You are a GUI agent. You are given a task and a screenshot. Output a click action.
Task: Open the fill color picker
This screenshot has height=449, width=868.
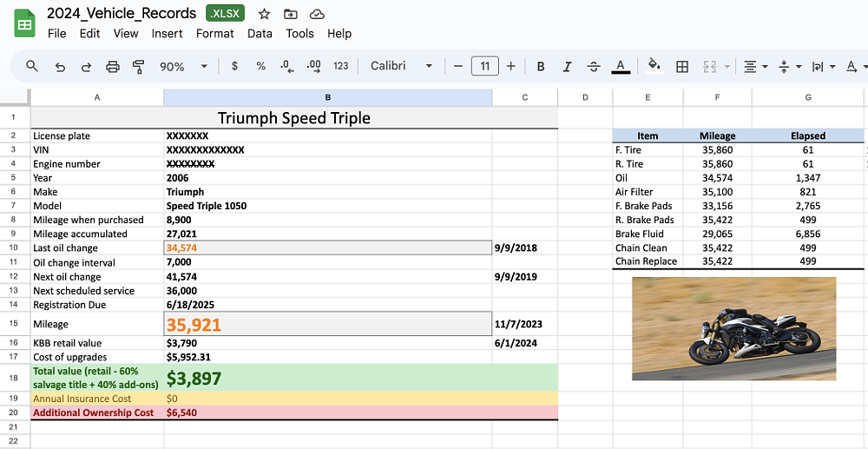pos(654,66)
